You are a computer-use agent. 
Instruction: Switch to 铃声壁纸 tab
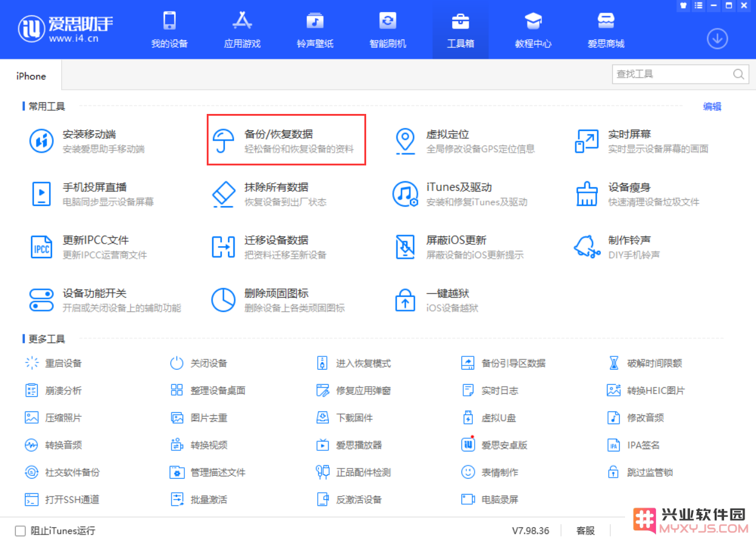(315, 30)
